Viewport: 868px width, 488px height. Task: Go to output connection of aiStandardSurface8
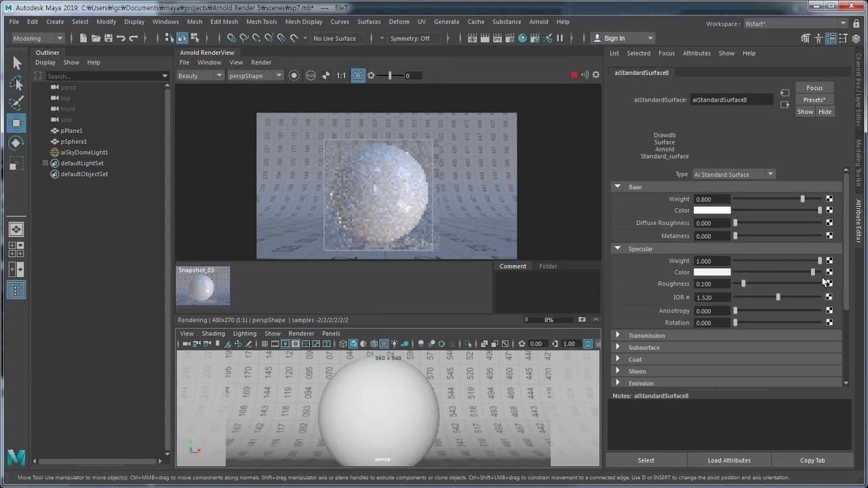tap(785, 104)
